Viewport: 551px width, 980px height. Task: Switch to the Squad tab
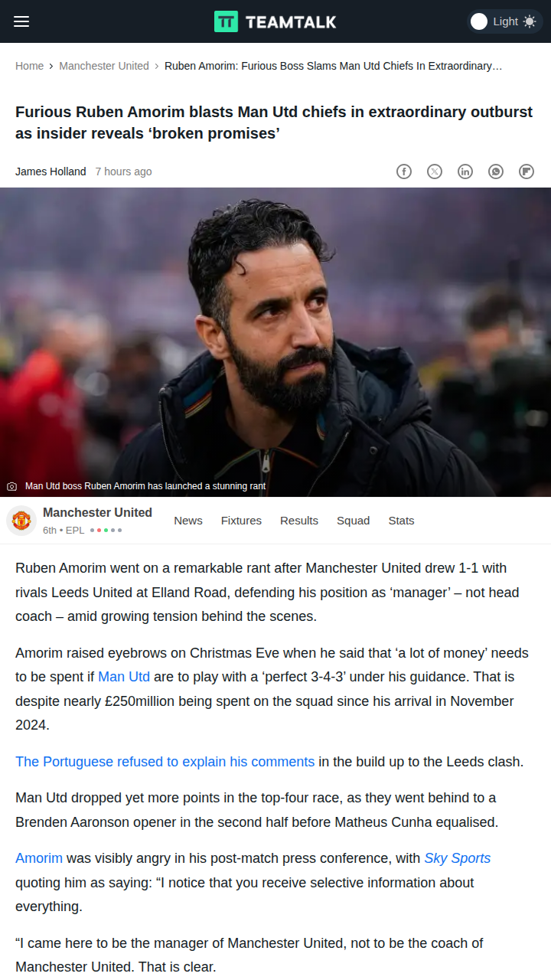[353, 521]
